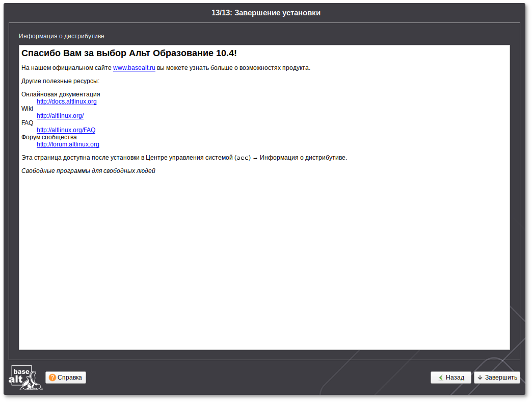Open the Справка help button
Screen dimensions: 532x402
[x=66, y=378]
